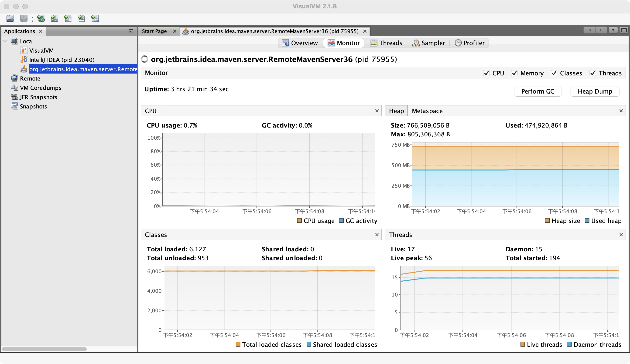Click the Heap Dump button
Screen dimensions: 630x364
pos(595,92)
